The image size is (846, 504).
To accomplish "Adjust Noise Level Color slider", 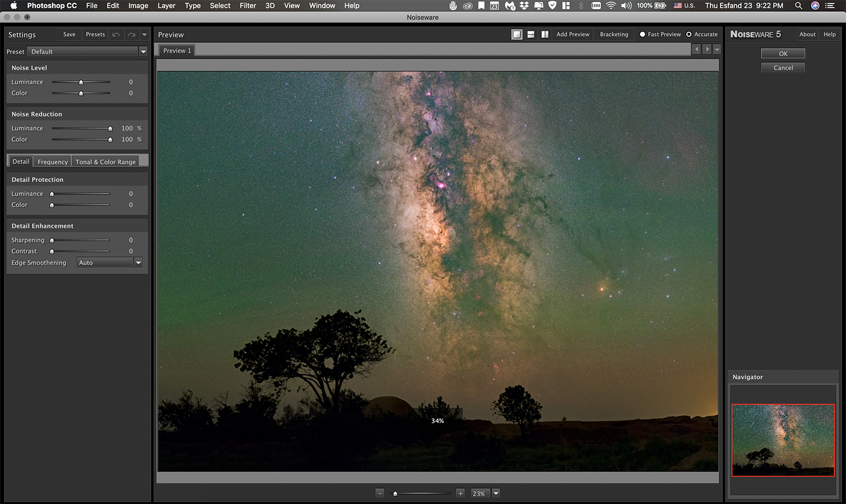I will (x=81, y=93).
